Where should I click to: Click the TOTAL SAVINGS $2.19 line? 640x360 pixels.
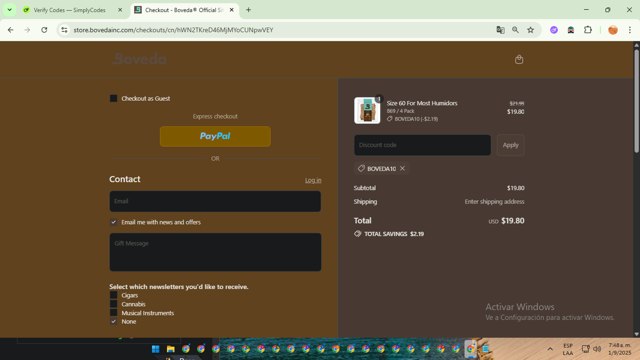tap(389, 234)
